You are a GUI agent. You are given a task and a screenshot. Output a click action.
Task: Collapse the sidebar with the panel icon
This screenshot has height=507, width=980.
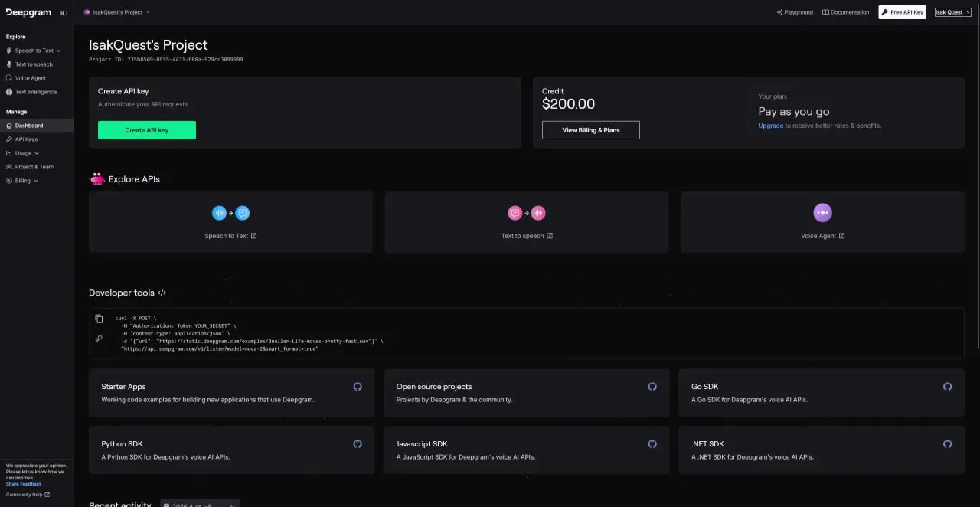(64, 12)
